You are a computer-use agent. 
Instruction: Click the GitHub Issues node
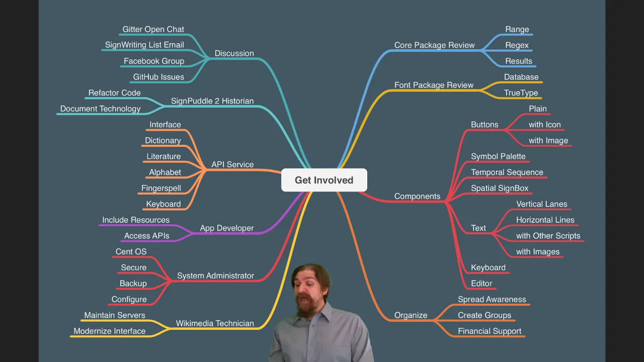[x=158, y=77]
